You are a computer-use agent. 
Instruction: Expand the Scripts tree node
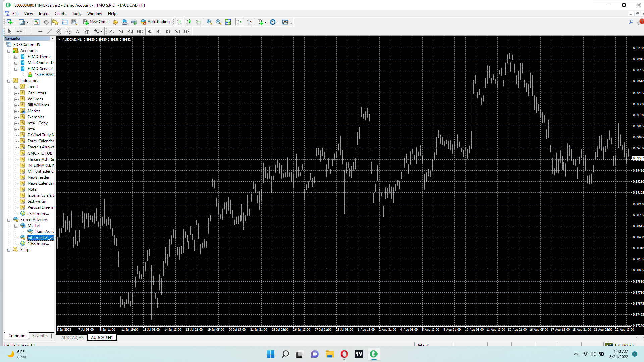point(9,250)
